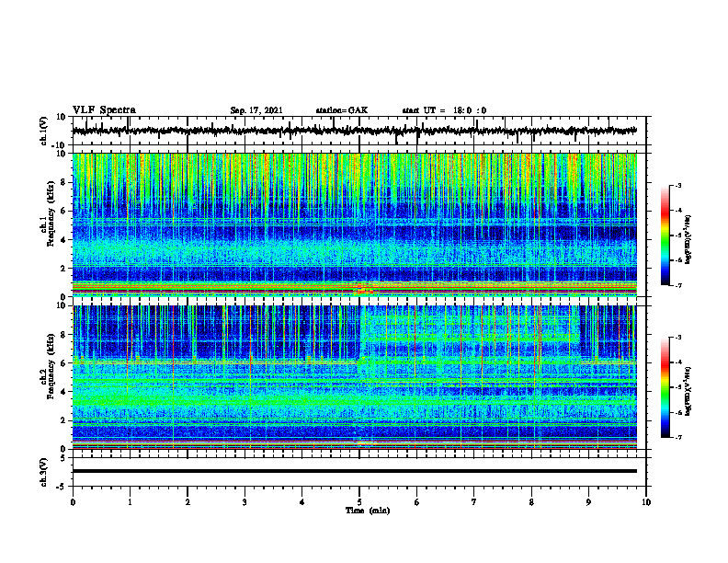The image size is (728, 563).
Task: Click the time axis tick label "10"
Action: pyautogui.click(x=646, y=502)
